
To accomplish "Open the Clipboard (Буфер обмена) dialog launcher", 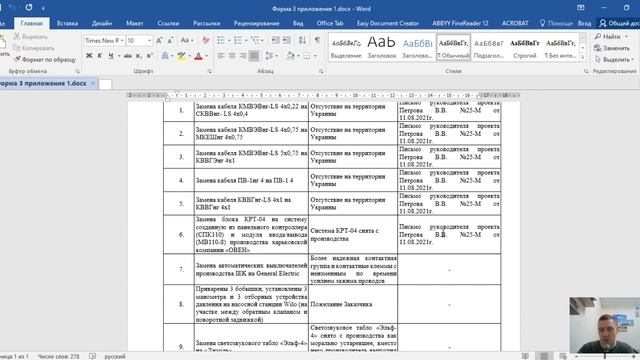I will pyautogui.click(x=77, y=71).
